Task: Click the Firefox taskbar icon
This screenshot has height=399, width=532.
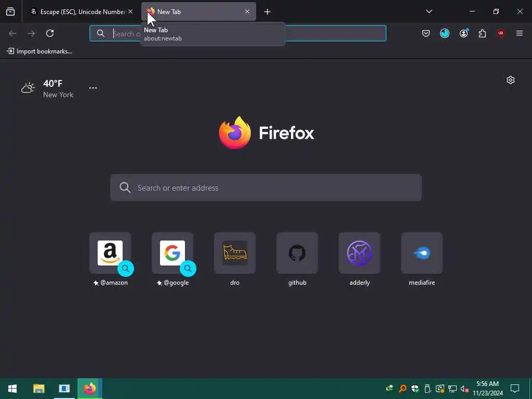Action: [90, 389]
